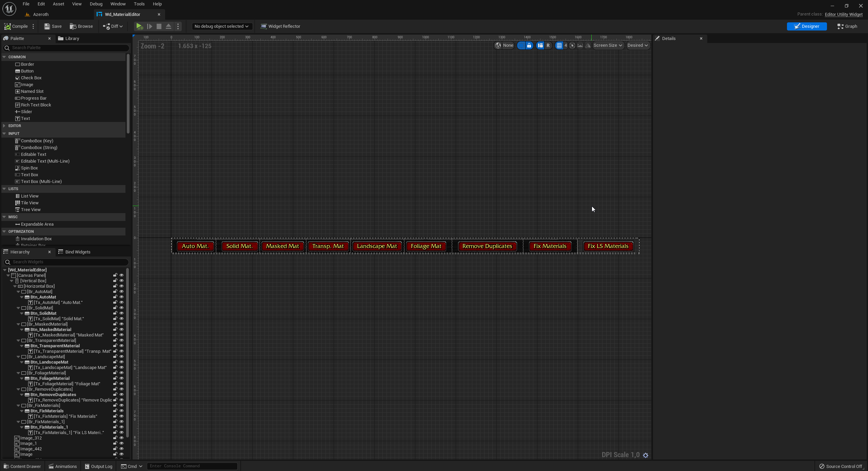This screenshot has height=471, width=868.
Task: Hide the Btn_AutoMat widget with eye icon
Action: (x=121, y=297)
